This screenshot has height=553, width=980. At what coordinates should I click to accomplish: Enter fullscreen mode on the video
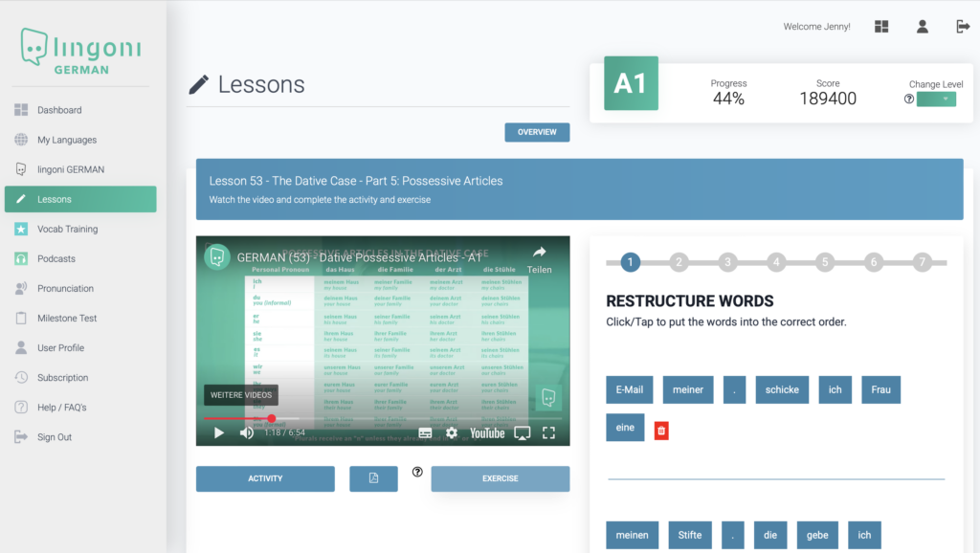(x=549, y=432)
